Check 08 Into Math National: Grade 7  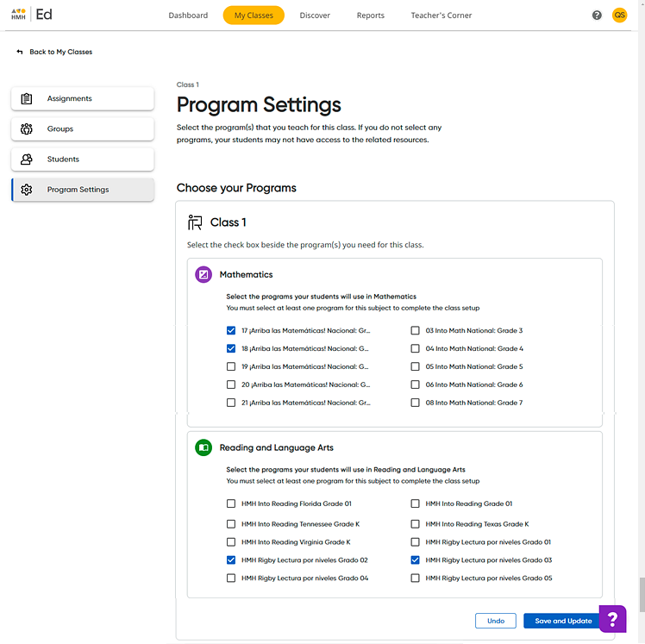click(x=415, y=403)
